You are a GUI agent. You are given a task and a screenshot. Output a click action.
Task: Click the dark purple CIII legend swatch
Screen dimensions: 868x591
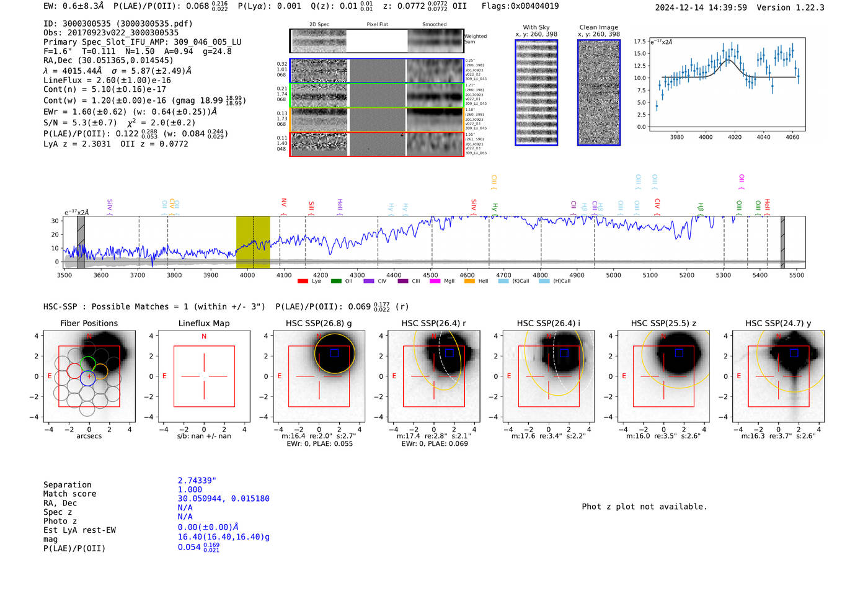(403, 281)
